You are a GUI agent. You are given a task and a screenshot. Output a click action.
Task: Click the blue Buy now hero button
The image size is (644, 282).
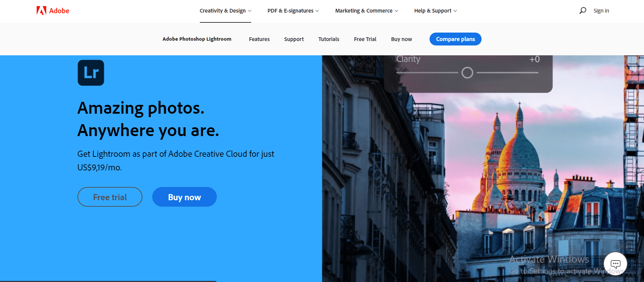[x=185, y=197]
